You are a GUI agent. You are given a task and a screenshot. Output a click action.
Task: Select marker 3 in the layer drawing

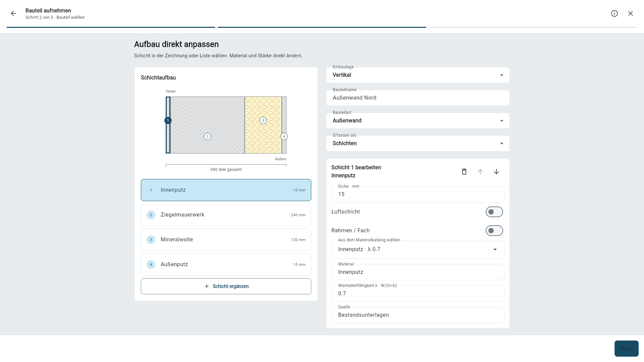(263, 120)
